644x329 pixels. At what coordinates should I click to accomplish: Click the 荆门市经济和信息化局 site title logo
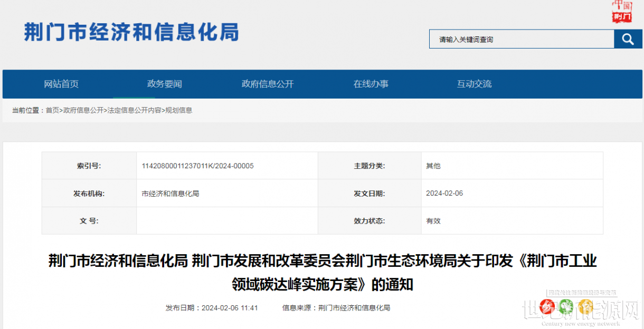coord(131,33)
